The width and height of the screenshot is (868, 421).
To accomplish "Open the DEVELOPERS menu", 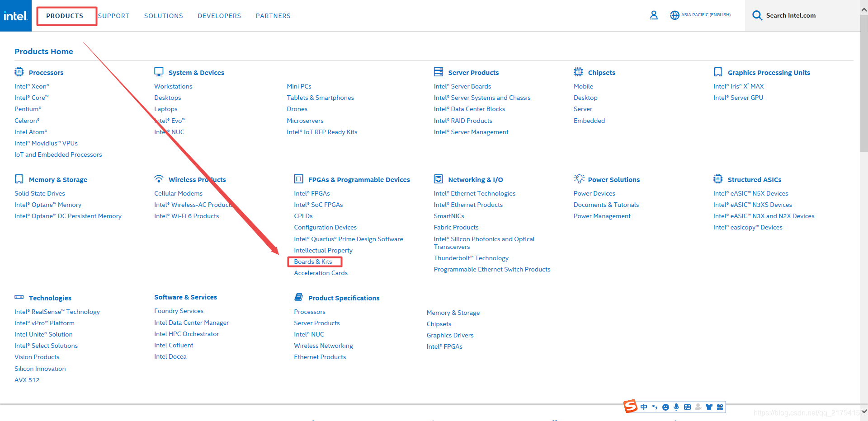I will click(x=219, y=16).
